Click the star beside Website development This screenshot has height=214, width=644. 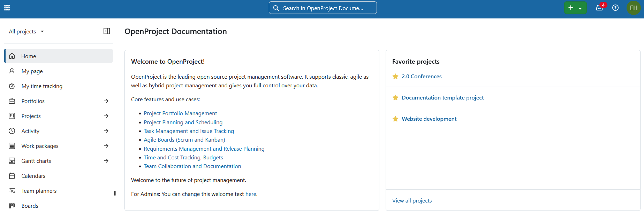click(395, 119)
